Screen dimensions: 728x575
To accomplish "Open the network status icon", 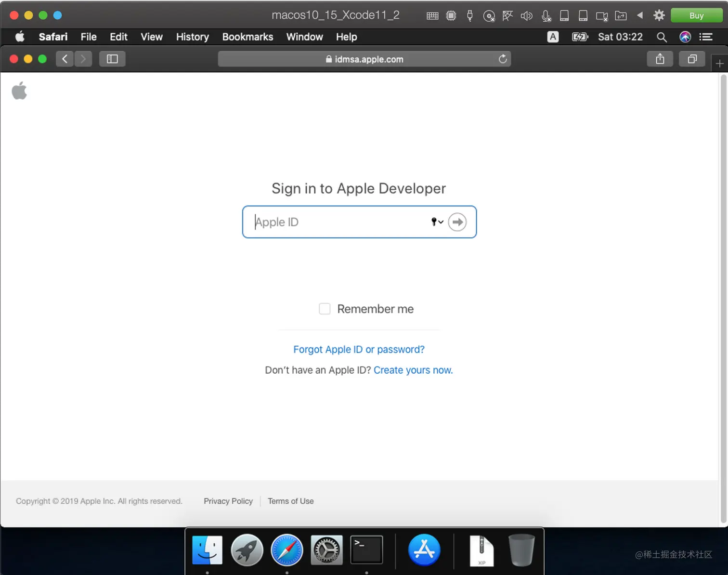I will [507, 15].
